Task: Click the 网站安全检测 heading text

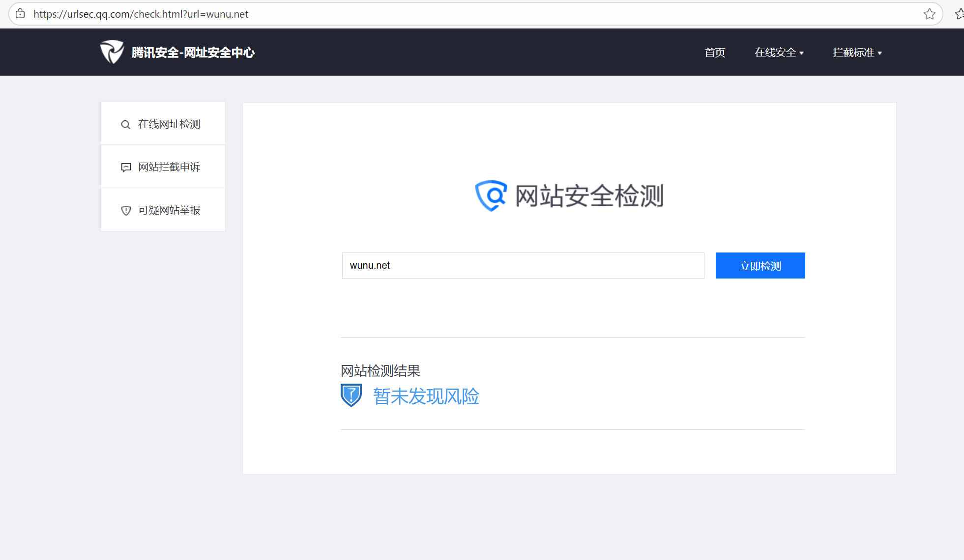Action: tap(589, 196)
